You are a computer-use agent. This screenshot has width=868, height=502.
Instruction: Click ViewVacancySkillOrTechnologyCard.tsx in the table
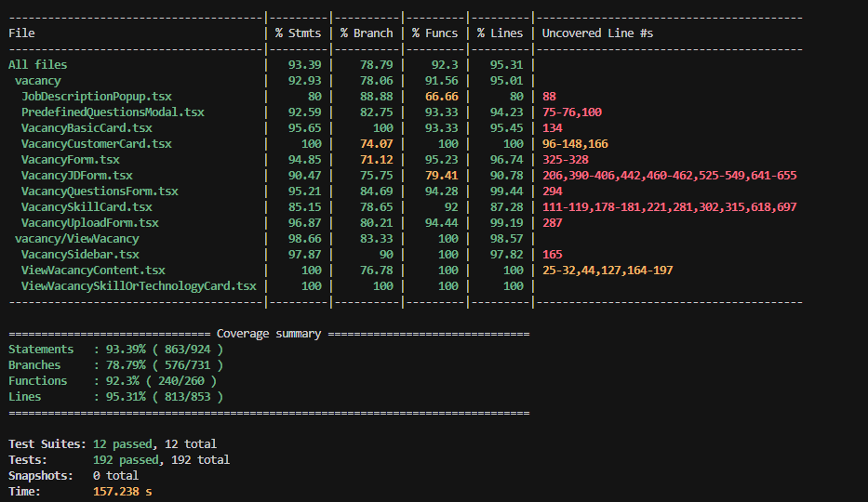tap(139, 286)
